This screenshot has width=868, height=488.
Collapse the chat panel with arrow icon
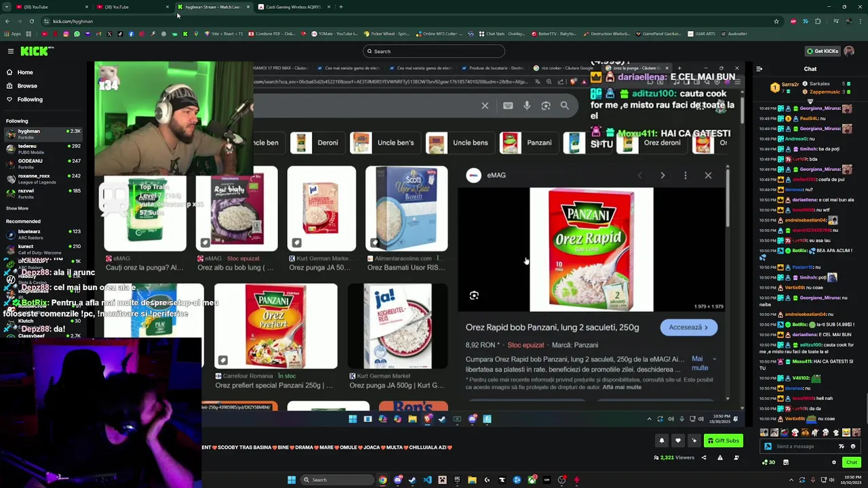tap(759, 68)
